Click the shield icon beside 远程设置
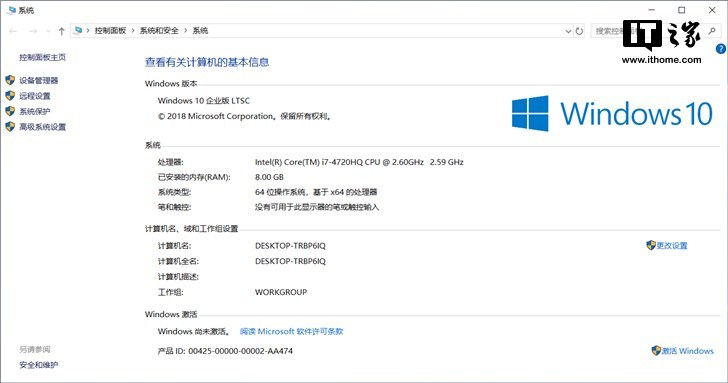 tap(10, 95)
